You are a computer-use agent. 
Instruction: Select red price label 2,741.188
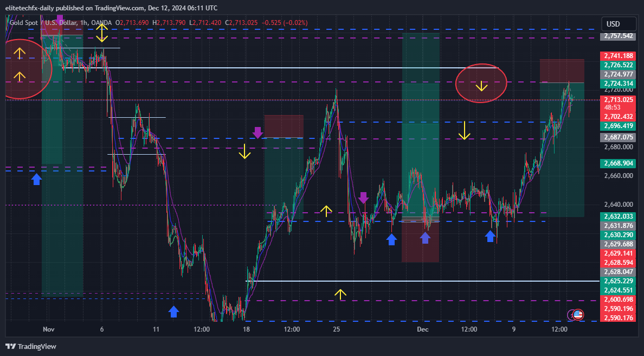(x=619, y=56)
